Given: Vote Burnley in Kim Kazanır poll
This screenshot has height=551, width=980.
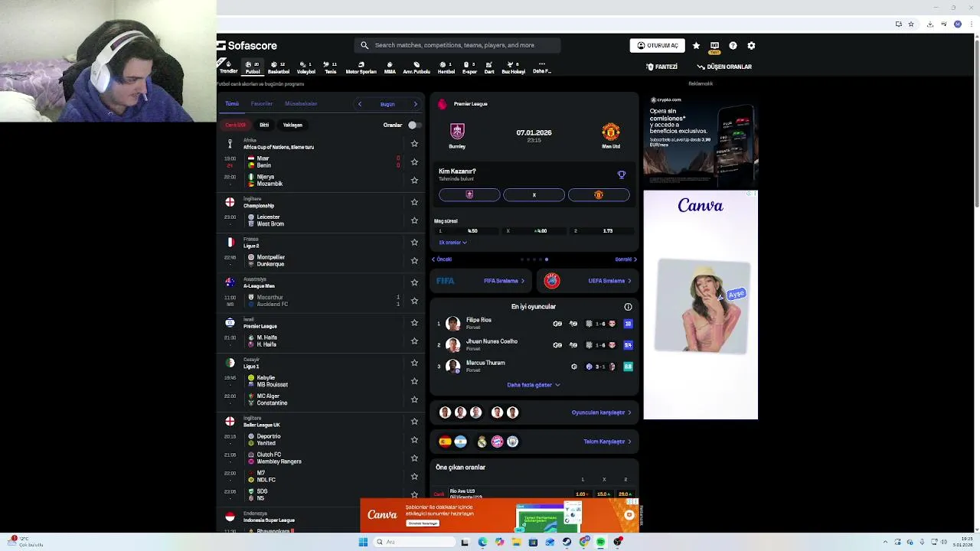Looking at the screenshot, I should pos(469,195).
